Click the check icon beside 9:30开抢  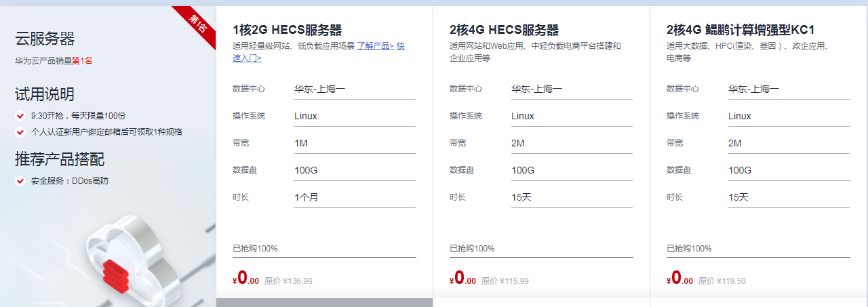[x=20, y=116]
